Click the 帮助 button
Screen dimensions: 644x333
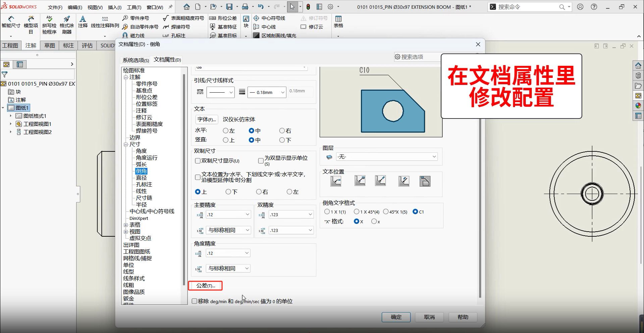pos(463,317)
